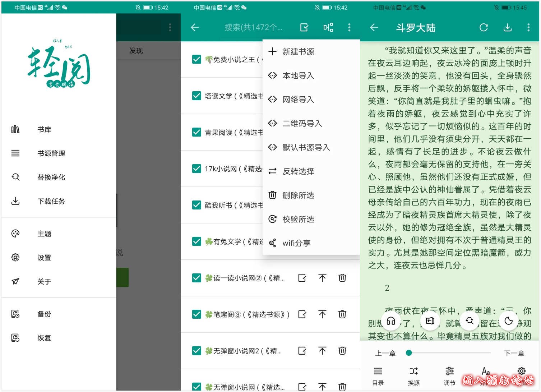Click the 书库 bookshelf icon
541x392 pixels.
point(15,129)
